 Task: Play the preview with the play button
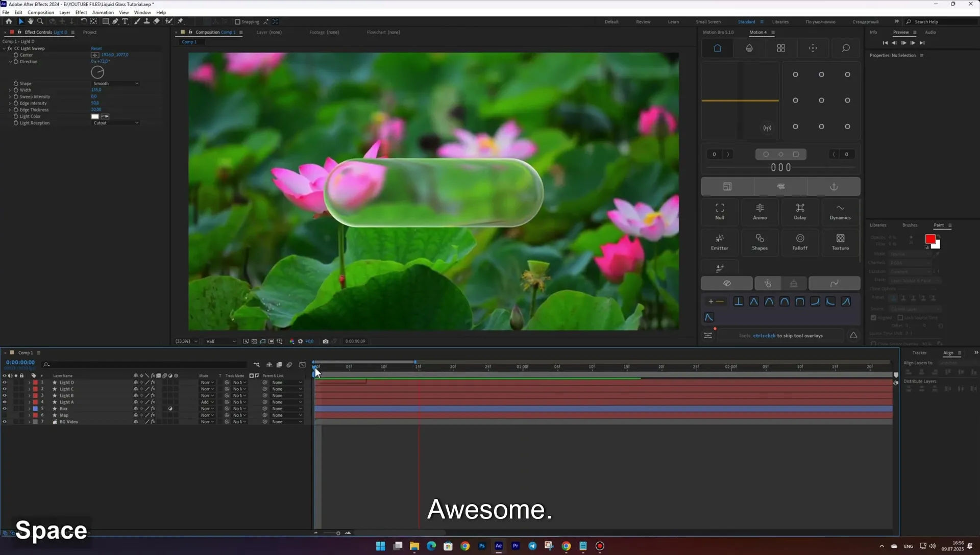click(x=903, y=43)
